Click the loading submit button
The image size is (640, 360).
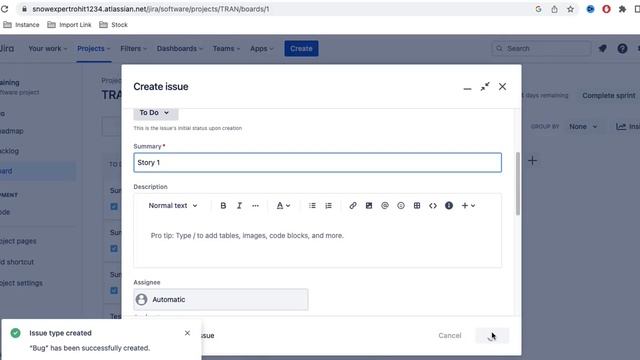coord(492,336)
